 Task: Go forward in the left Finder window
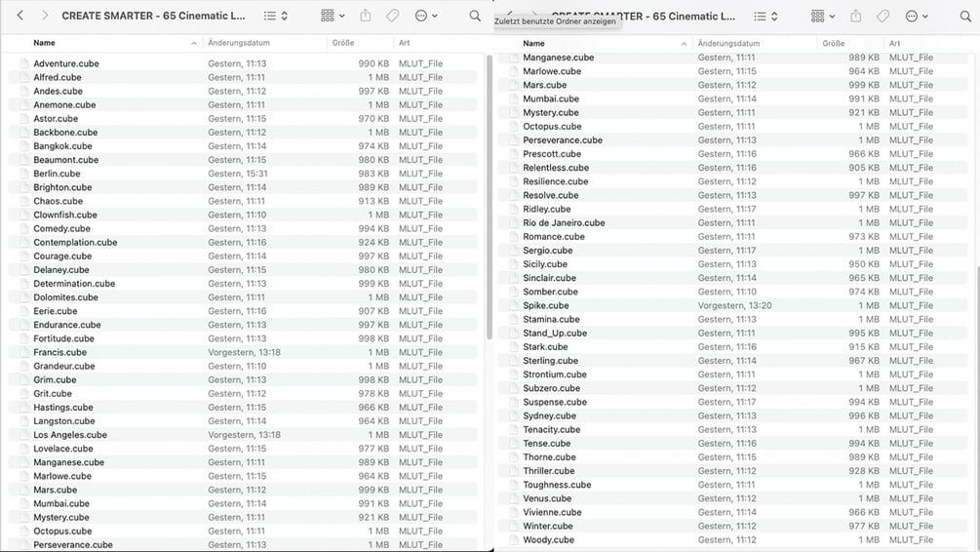coord(45,16)
